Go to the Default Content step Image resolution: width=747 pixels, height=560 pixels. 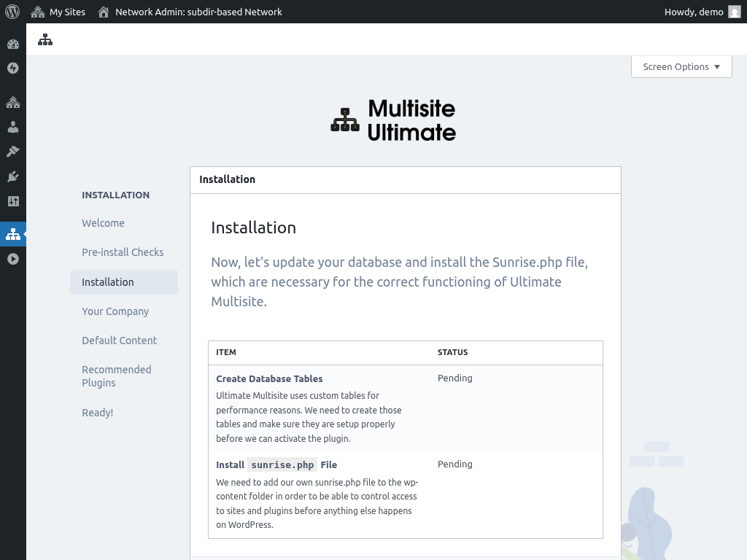119,341
